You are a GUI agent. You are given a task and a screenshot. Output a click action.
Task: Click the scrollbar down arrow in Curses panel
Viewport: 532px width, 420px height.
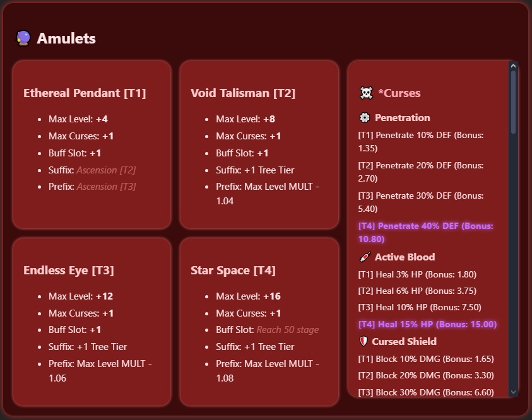point(513,392)
